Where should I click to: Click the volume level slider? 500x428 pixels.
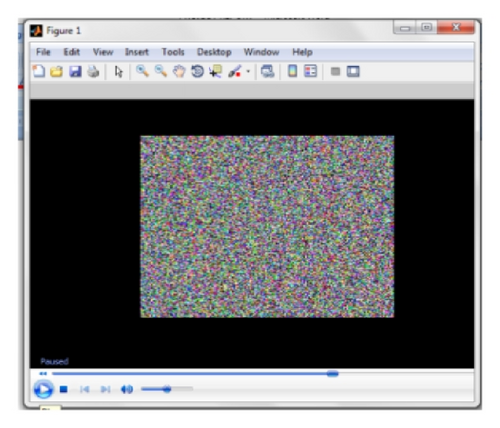167,389
